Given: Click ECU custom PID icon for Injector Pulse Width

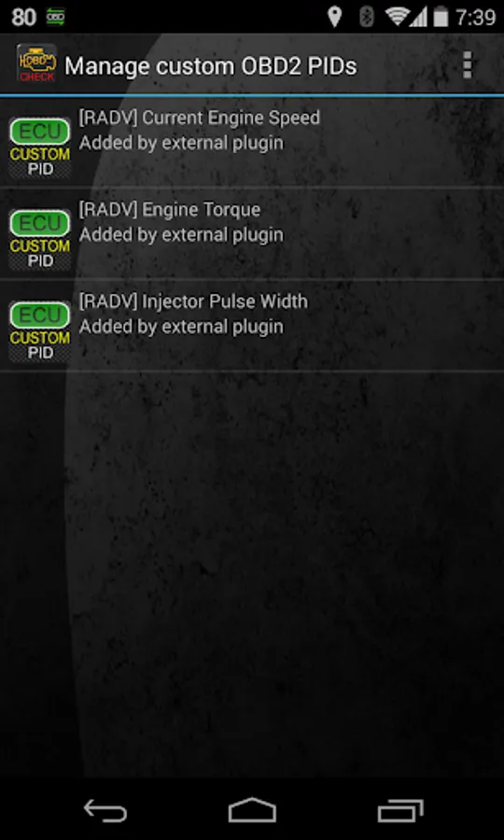Looking at the screenshot, I should [x=39, y=330].
